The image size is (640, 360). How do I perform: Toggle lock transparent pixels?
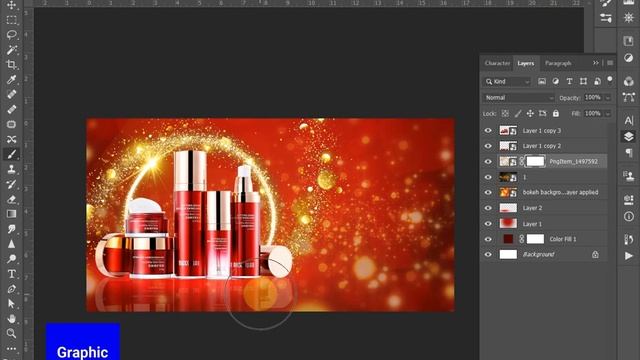pos(505,114)
